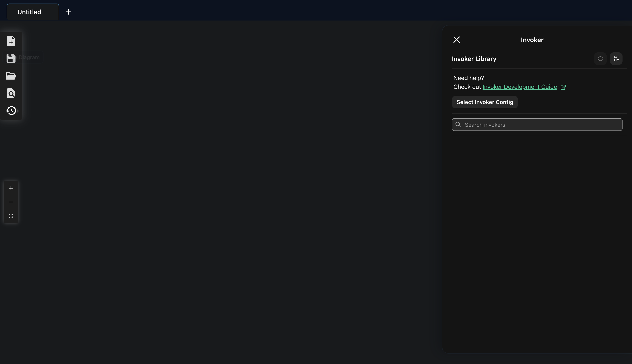
Task: Click the Select Invoker Config button
Action: (x=485, y=102)
